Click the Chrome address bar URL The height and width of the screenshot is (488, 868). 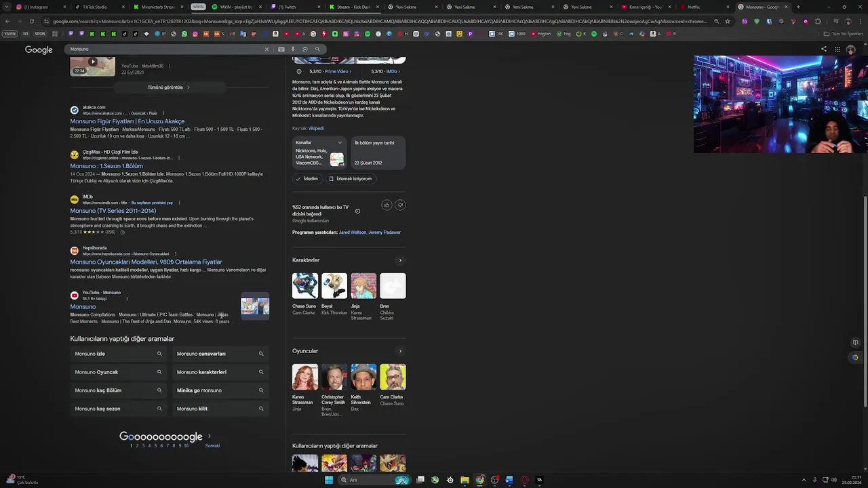(x=380, y=21)
